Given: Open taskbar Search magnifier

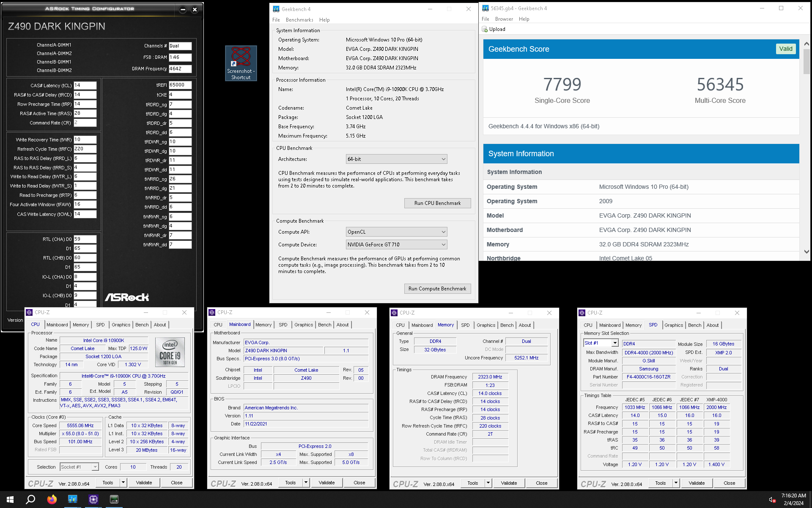Looking at the screenshot, I should click(x=30, y=500).
